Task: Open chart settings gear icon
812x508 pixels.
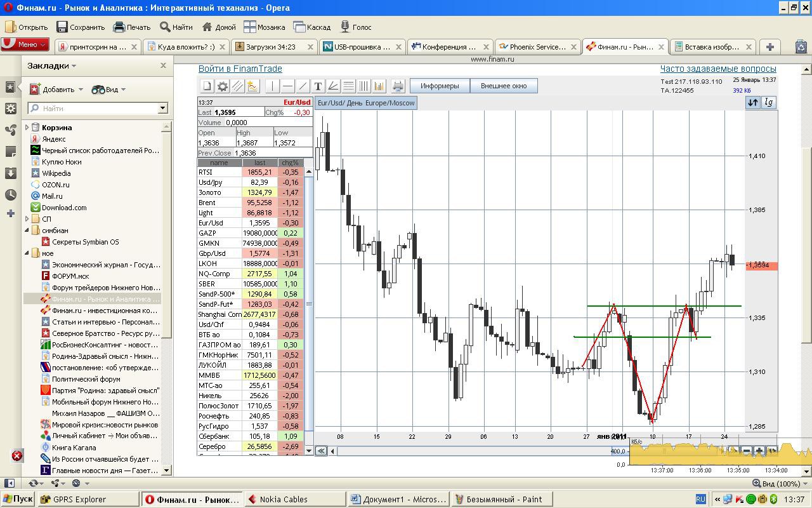Action: [223, 86]
